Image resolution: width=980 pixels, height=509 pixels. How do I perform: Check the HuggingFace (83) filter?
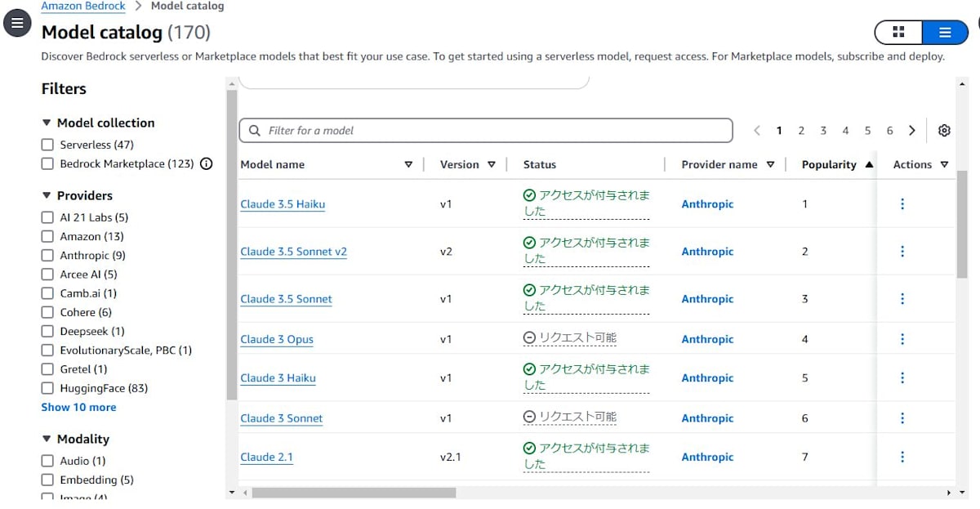[x=47, y=388]
